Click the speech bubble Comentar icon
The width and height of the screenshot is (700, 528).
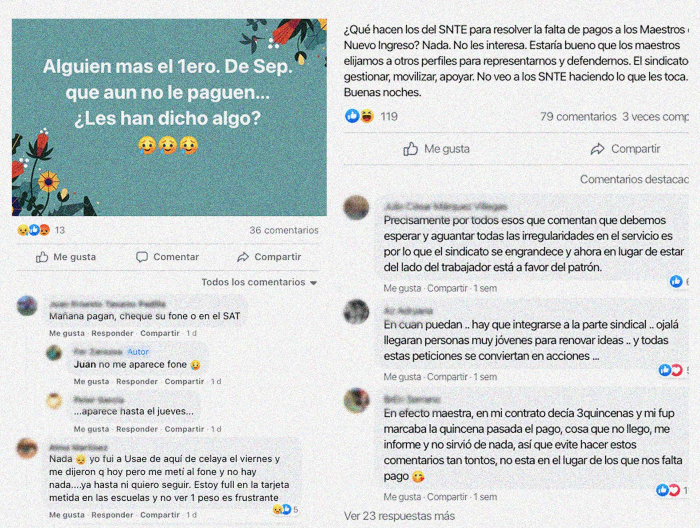point(142,257)
